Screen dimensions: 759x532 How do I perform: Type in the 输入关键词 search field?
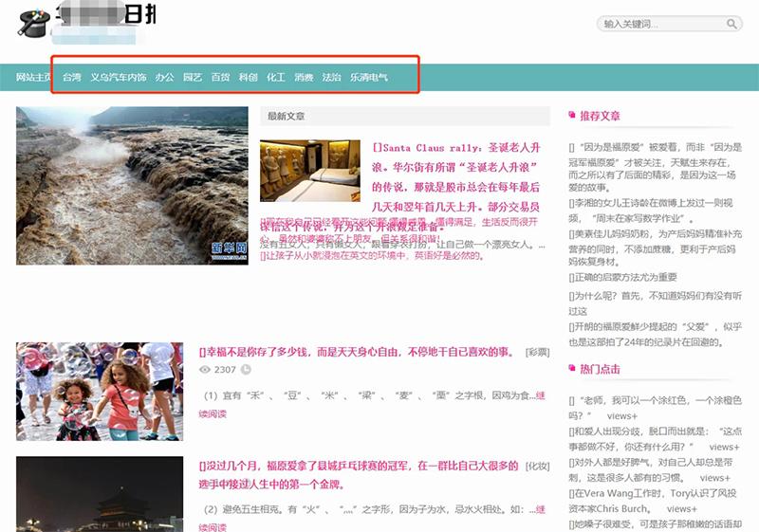tap(660, 24)
